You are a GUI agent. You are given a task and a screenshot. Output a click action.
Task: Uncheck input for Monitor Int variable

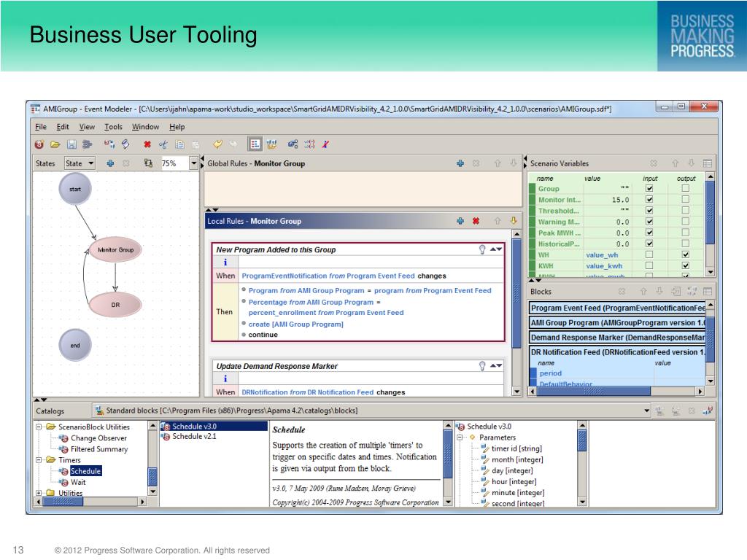click(x=649, y=200)
